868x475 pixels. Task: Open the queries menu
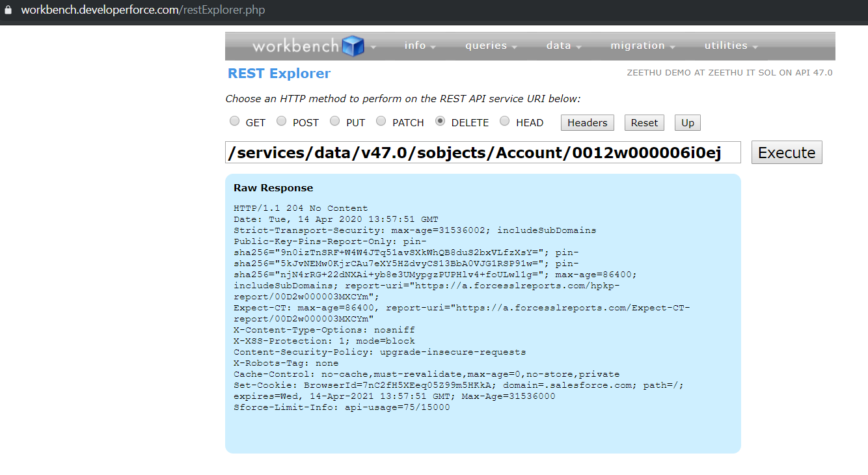pos(485,46)
